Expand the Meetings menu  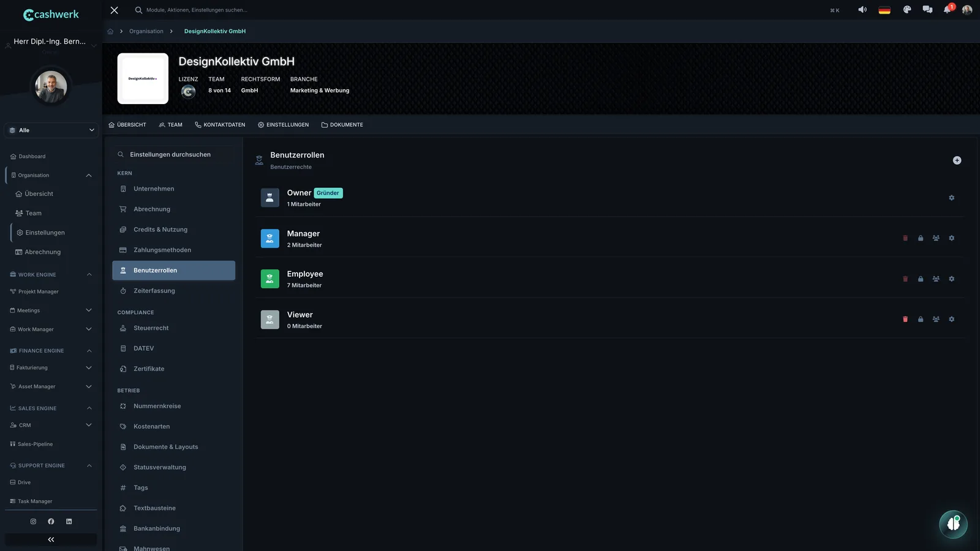89,310
